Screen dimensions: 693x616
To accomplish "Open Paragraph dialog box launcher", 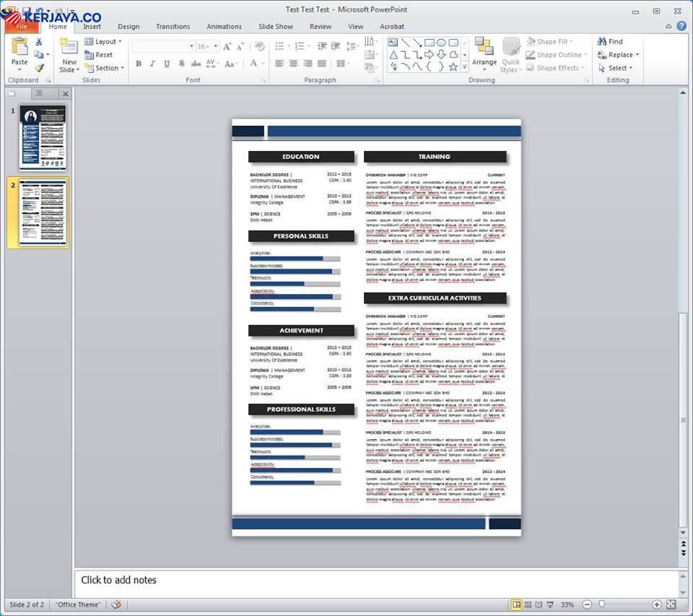I will (x=378, y=80).
